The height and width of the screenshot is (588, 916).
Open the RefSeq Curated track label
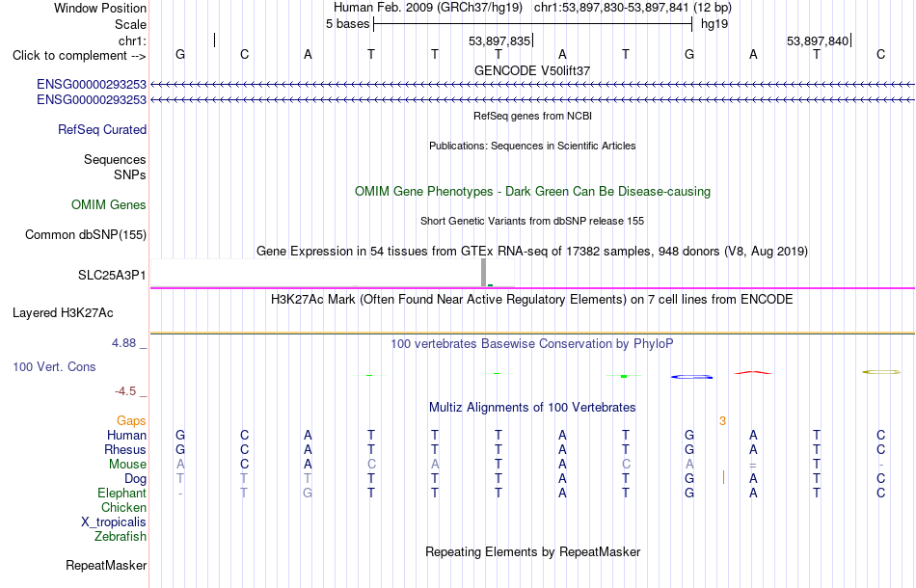point(101,129)
